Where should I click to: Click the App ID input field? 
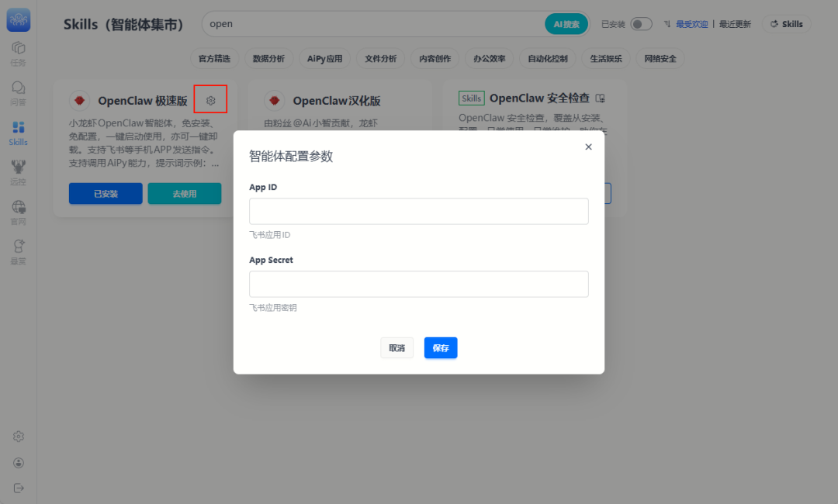[x=418, y=211]
